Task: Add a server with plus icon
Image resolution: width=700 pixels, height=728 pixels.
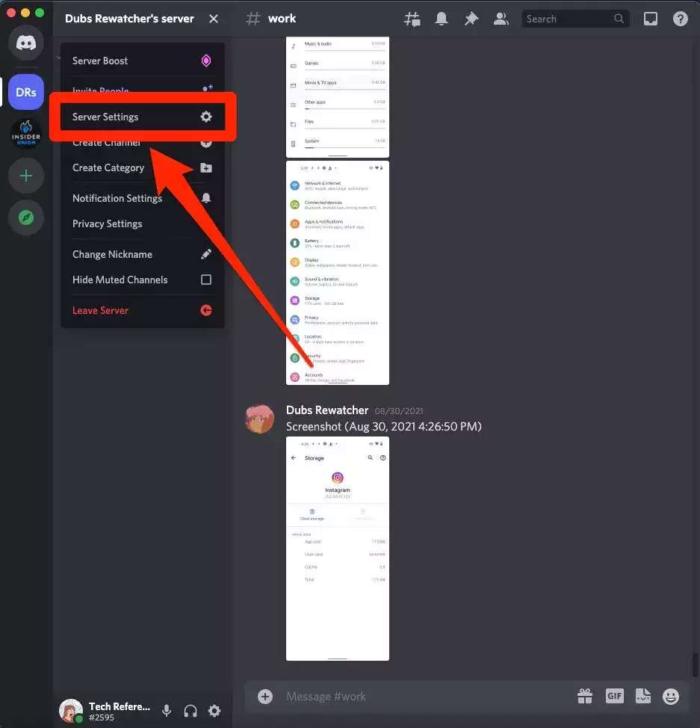Action: pos(26,176)
